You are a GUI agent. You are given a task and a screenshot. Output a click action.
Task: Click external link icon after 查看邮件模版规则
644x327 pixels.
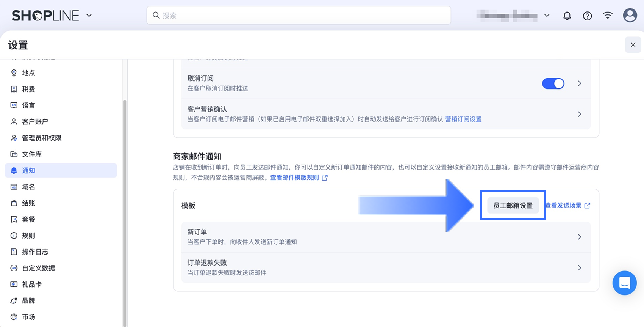(x=325, y=178)
